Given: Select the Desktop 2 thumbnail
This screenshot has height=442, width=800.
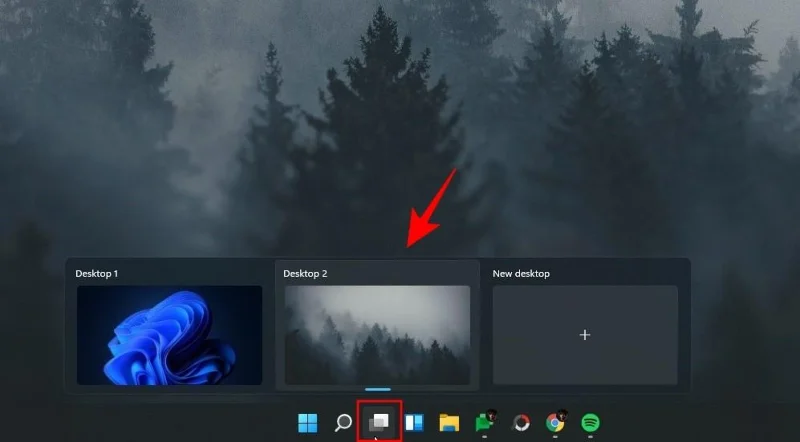Looking at the screenshot, I should click(378, 335).
